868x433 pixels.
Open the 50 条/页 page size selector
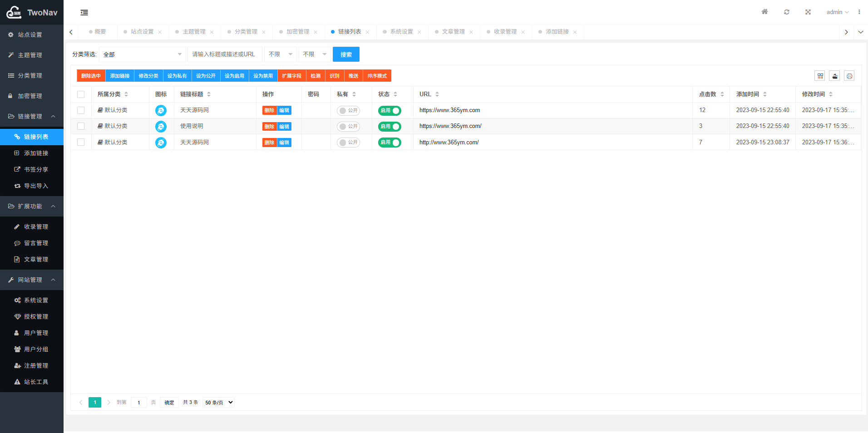click(x=218, y=402)
